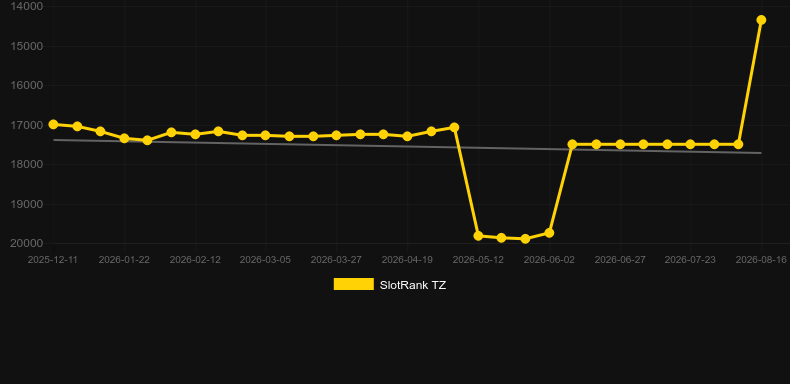
Task: Click the 2026-02-12 date axis label
Action: point(195,260)
